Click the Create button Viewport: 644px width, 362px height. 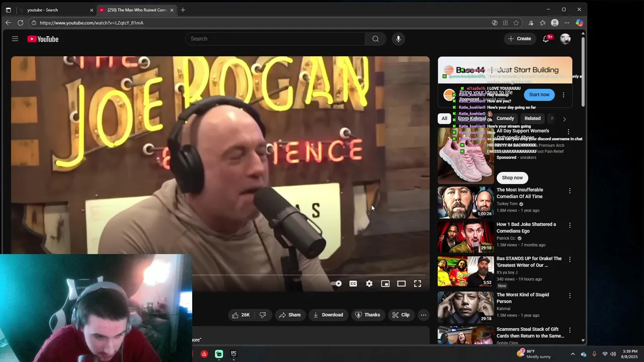coord(519,39)
